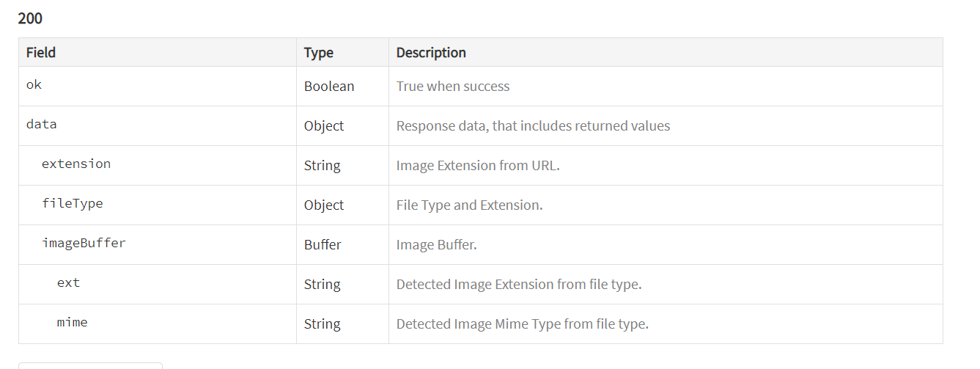Select the data field name
This screenshot has height=369, width=980.
point(42,124)
